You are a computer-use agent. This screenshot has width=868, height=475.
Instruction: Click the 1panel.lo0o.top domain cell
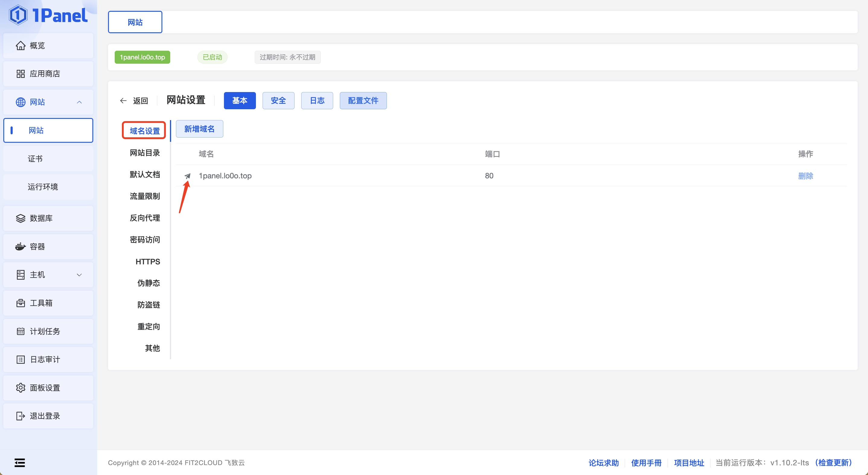[225, 176]
